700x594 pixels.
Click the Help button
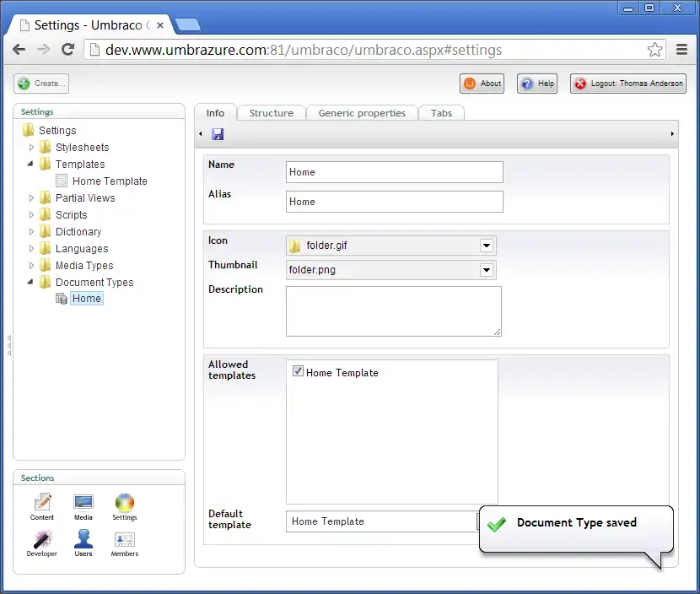pos(537,84)
